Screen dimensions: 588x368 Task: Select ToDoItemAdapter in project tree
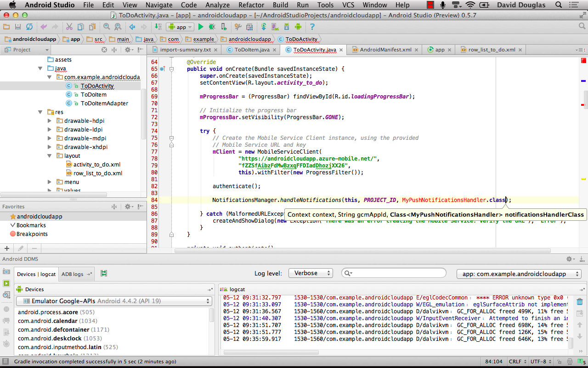[x=104, y=103]
